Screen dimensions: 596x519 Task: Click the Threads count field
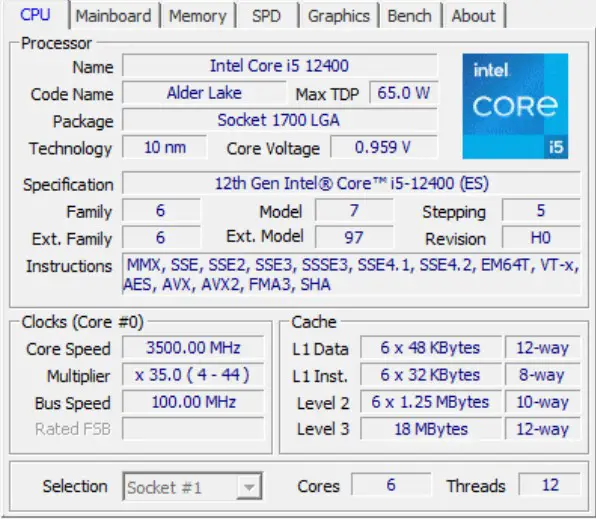tap(550, 485)
